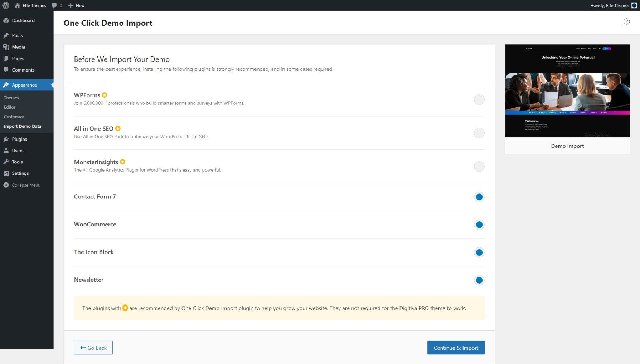Click the Contact Form 7 plugin name

pos(95,196)
